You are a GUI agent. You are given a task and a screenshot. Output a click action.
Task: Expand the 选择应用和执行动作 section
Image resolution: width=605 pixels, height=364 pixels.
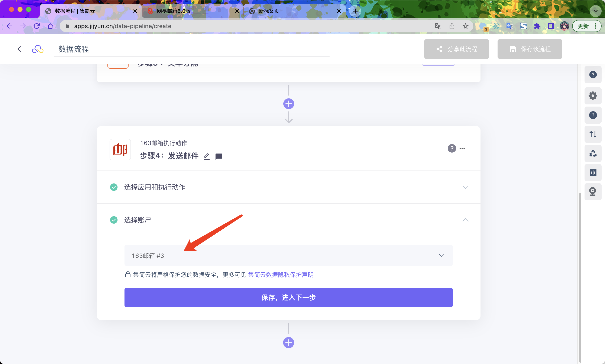pos(465,187)
